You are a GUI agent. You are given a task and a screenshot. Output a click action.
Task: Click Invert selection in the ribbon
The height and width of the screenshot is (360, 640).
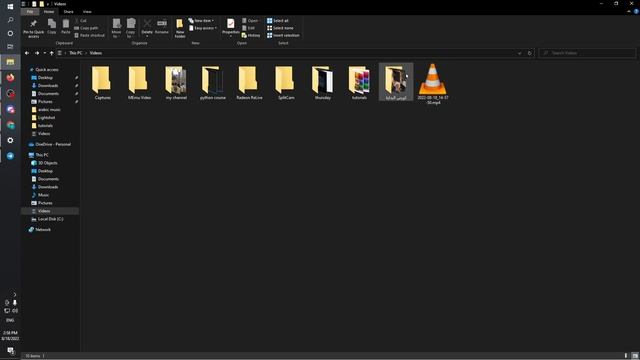[283, 35]
